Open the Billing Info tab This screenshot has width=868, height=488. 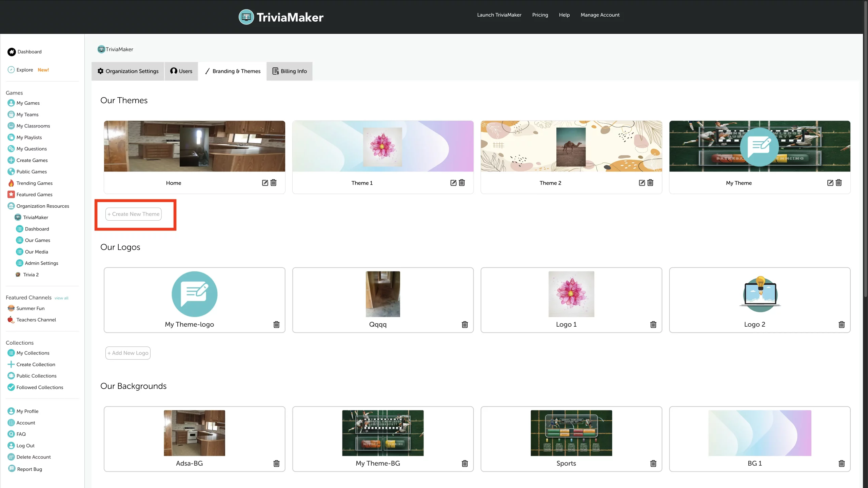(x=290, y=71)
